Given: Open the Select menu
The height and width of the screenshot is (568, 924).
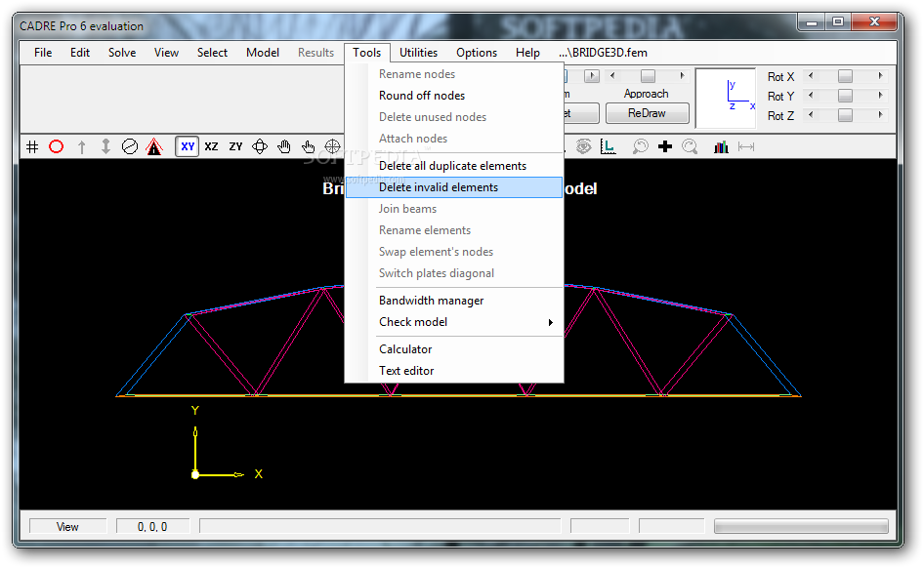Looking at the screenshot, I should point(212,53).
